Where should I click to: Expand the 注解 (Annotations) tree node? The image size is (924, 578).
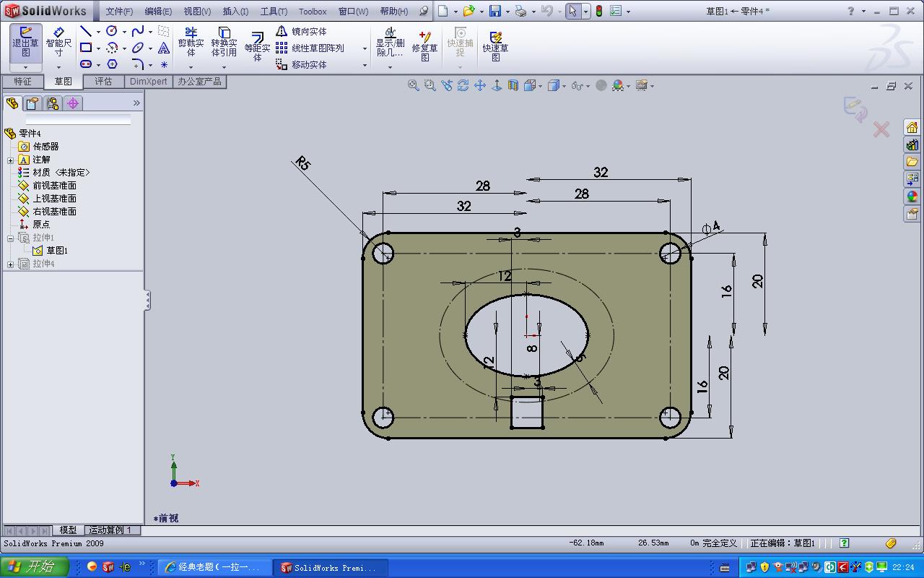[11, 160]
